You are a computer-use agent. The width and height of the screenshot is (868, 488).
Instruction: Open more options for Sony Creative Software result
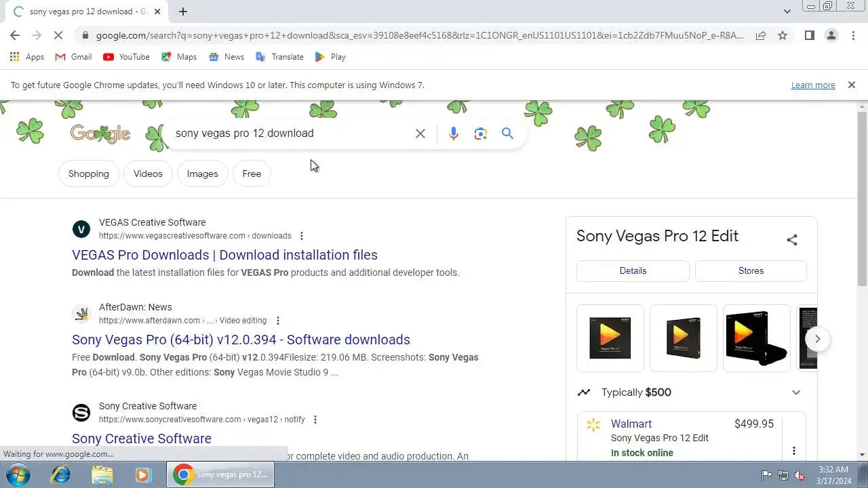coord(315,420)
